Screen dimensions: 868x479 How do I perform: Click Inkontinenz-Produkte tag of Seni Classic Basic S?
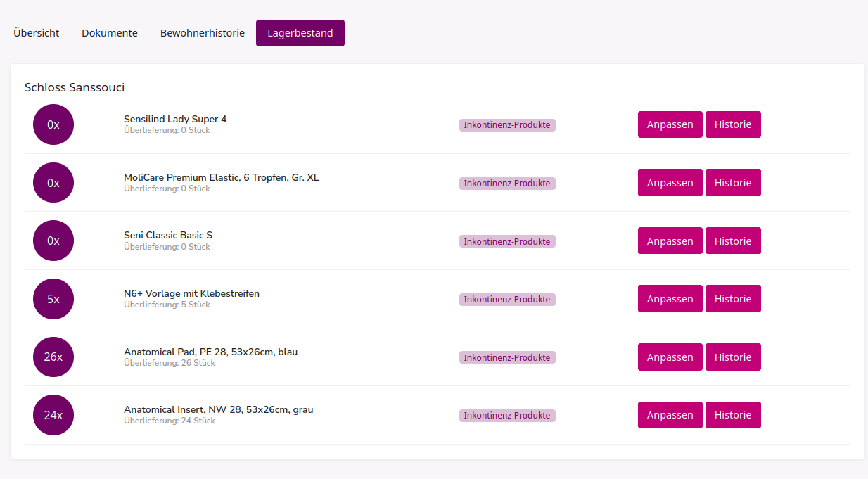click(507, 241)
